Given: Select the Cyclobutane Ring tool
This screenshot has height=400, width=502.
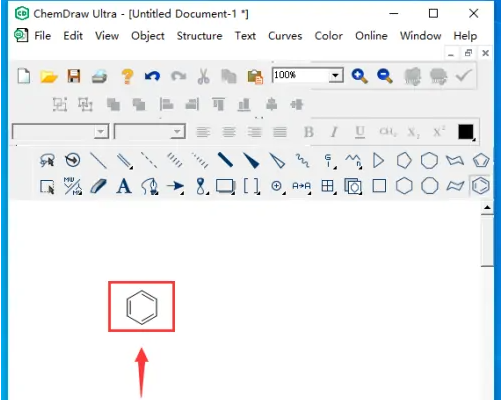Looking at the screenshot, I should click(x=379, y=186).
